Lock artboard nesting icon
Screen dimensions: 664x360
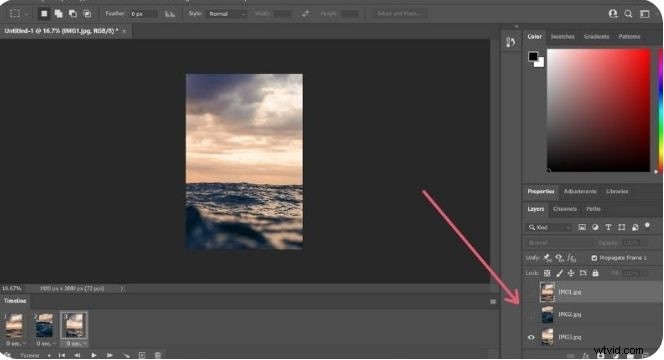(583, 273)
